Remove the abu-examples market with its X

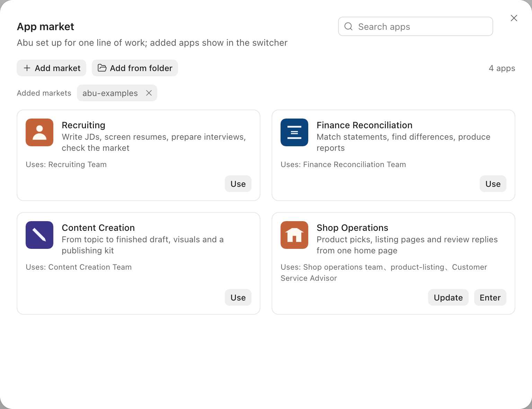tap(149, 93)
